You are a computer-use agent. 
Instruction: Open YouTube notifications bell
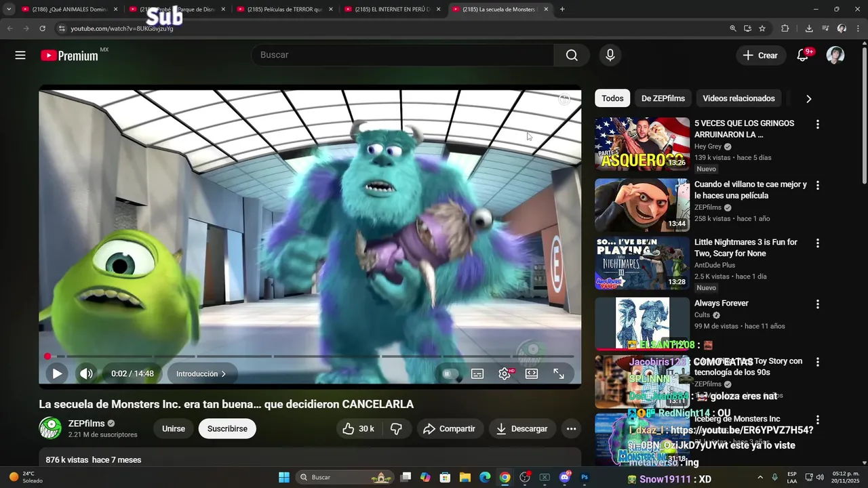tap(803, 55)
